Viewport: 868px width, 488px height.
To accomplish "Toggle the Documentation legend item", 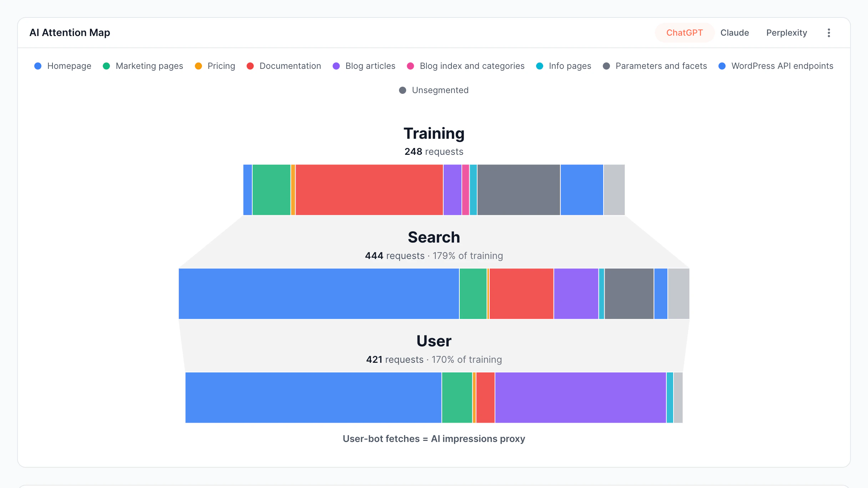I will (284, 66).
